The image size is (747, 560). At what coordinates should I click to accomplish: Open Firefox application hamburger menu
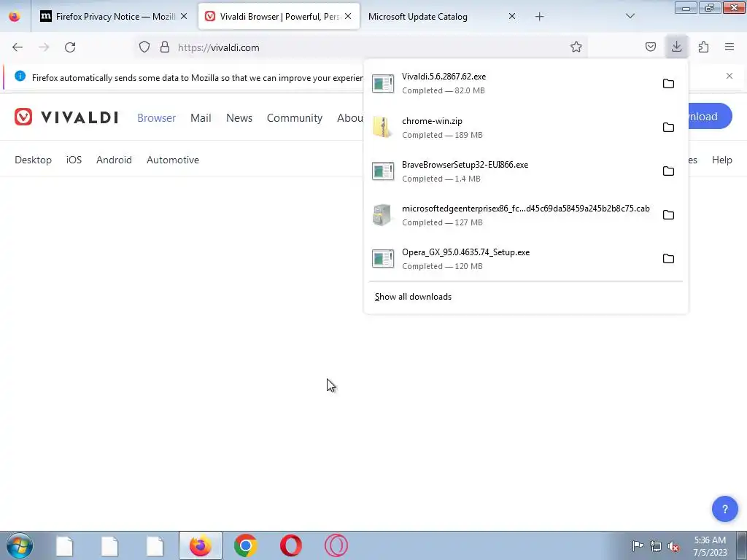pyautogui.click(x=729, y=47)
